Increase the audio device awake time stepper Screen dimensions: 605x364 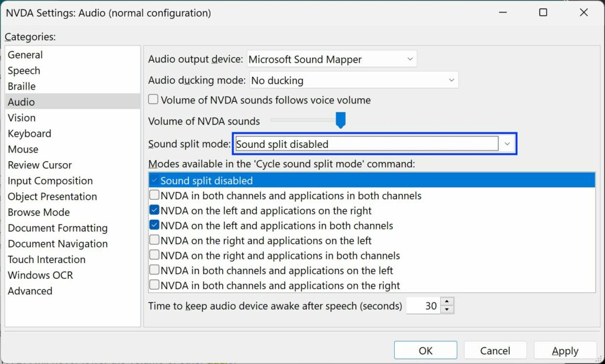click(448, 302)
